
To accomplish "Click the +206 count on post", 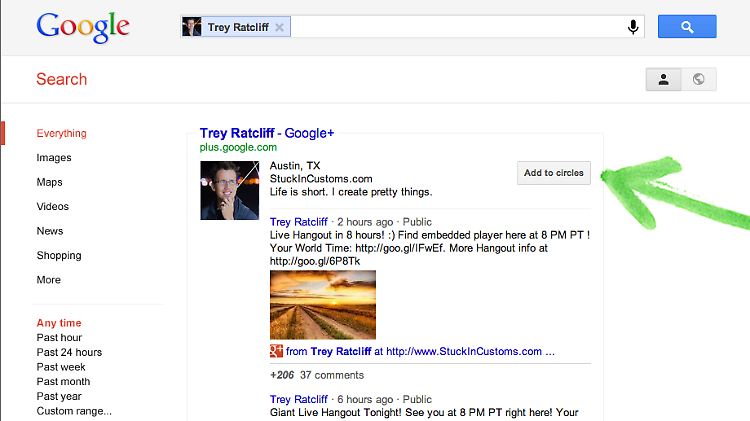I will tap(282, 375).
